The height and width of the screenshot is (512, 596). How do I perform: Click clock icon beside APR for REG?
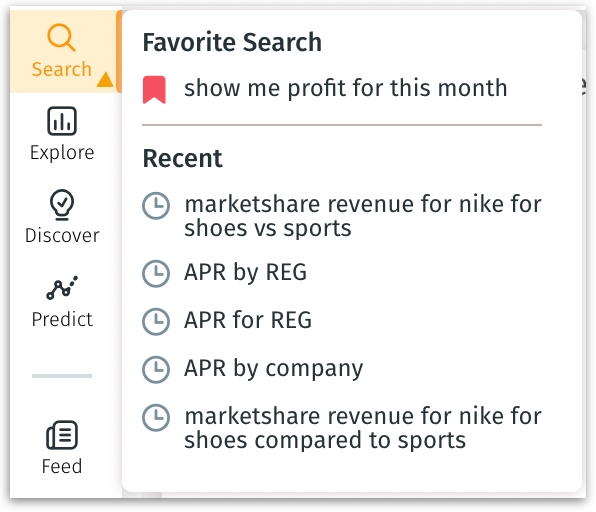156,322
